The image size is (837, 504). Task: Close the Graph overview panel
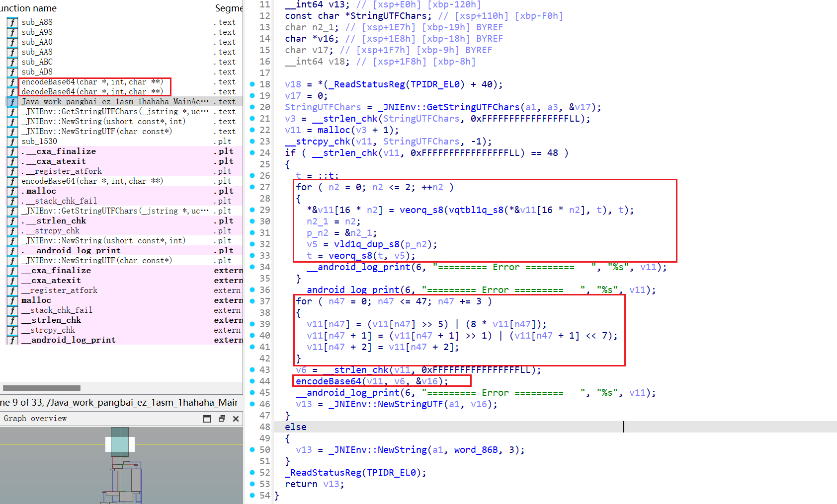(x=236, y=419)
